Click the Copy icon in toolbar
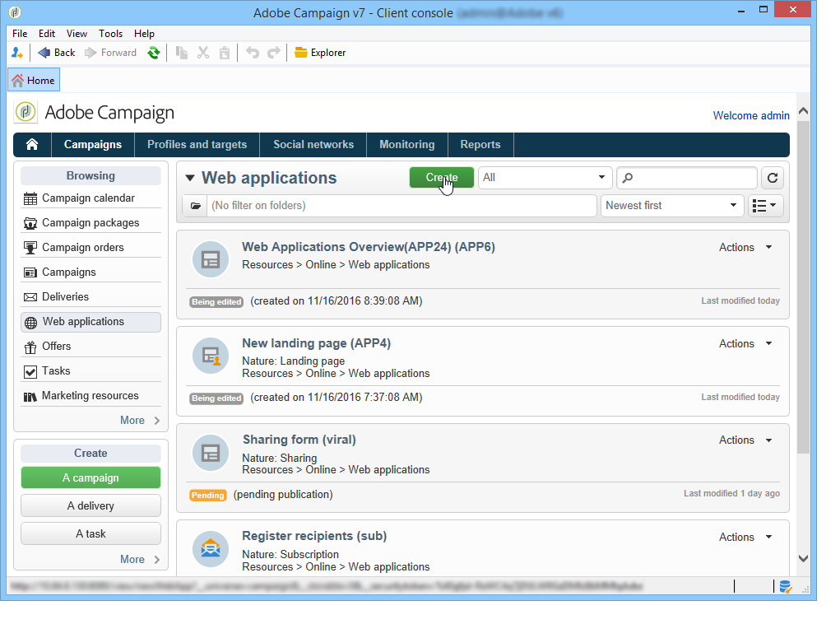The height and width of the screenshot is (624, 840). (x=182, y=53)
